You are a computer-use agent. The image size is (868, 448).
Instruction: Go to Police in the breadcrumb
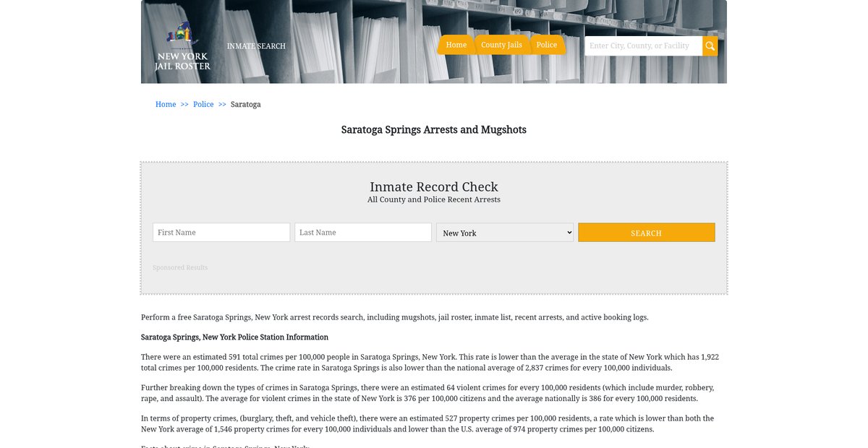pyautogui.click(x=203, y=105)
